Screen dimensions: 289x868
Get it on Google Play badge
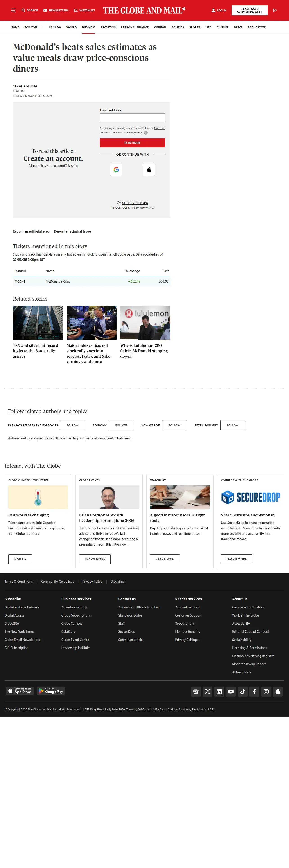(x=51, y=691)
